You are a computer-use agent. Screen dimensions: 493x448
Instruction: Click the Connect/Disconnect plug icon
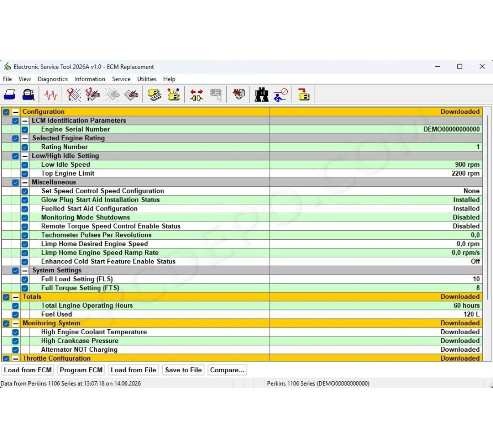tap(196, 95)
